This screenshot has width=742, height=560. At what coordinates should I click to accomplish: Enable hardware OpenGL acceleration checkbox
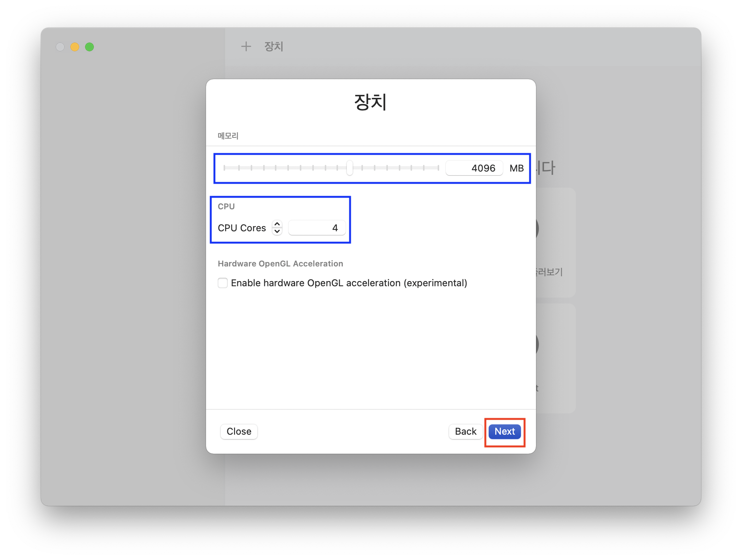(223, 283)
